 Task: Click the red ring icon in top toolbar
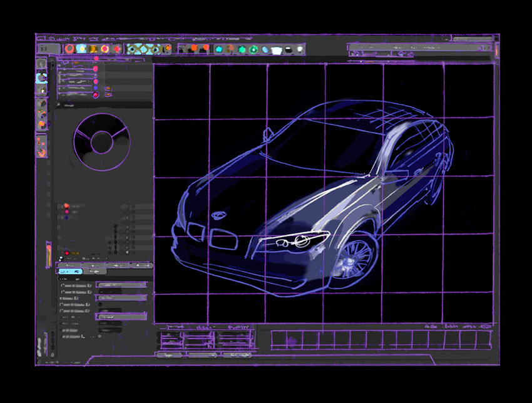click(69, 49)
